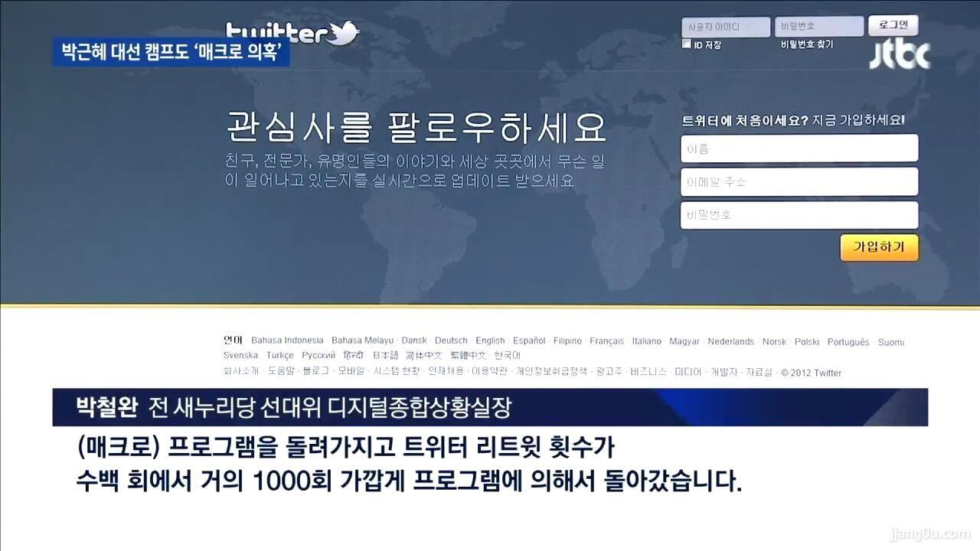Focus the 이메일 주소 signup field
The image size is (980, 551).
(x=799, y=182)
